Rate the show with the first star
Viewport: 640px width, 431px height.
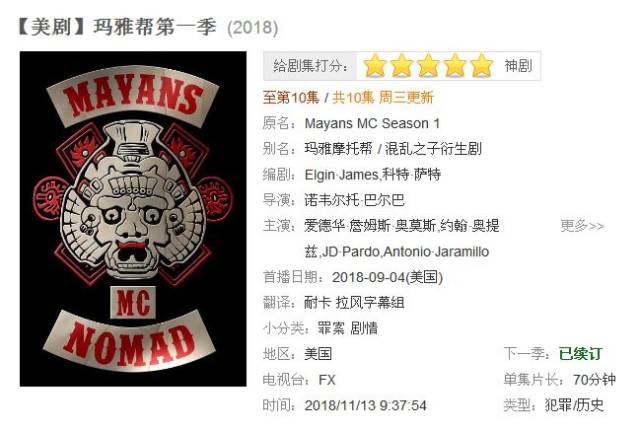coord(375,65)
